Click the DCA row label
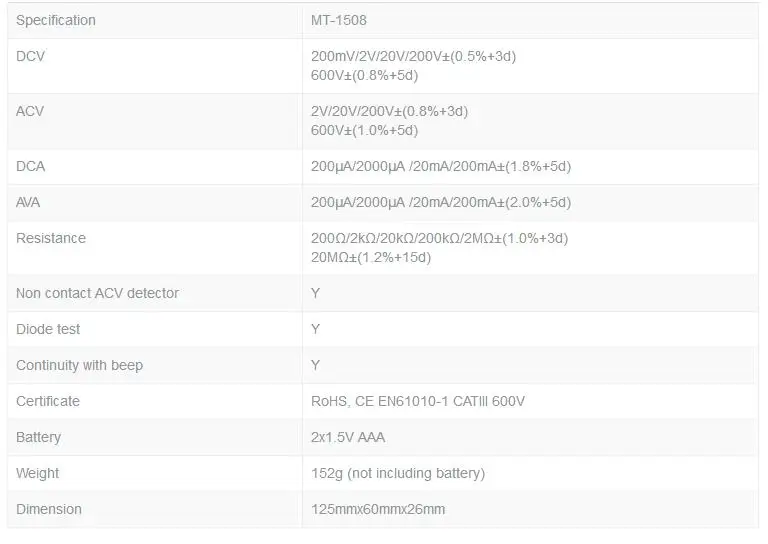Image resolution: width=768 pixels, height=544 pixels. pos(30,166)
